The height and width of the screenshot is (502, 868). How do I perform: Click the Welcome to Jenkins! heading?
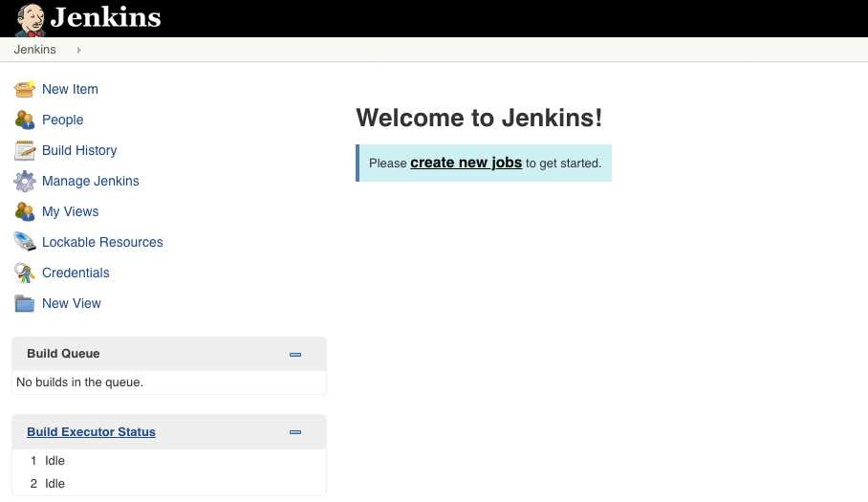pos(479,118)
